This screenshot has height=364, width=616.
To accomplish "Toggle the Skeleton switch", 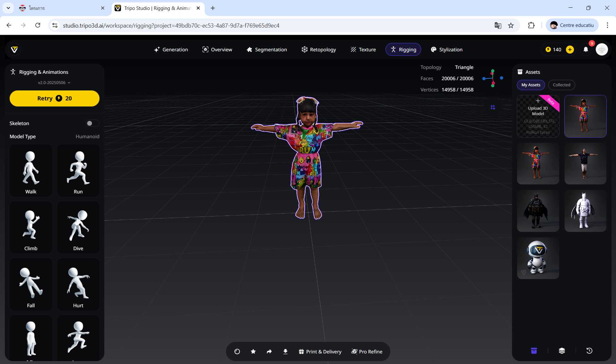I will point(92,123).
